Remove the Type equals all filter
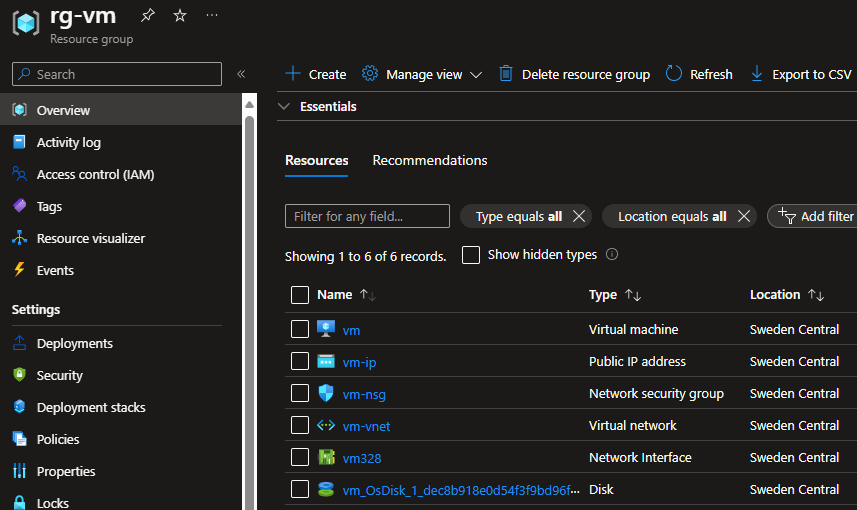This screenshot has height=510, width=857. pyautogui.click(x=579, y=216)
